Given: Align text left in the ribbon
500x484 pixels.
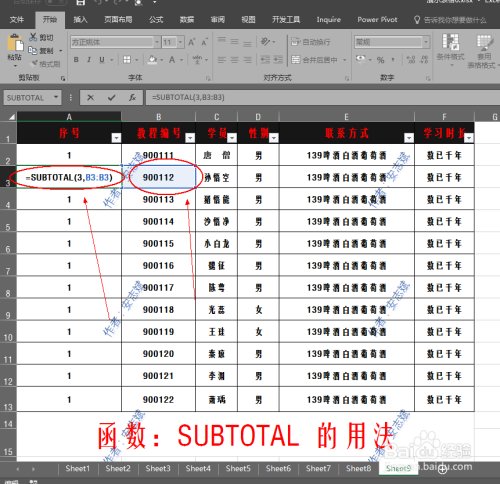Looking at the screenshot, I should tap(221, 60).
